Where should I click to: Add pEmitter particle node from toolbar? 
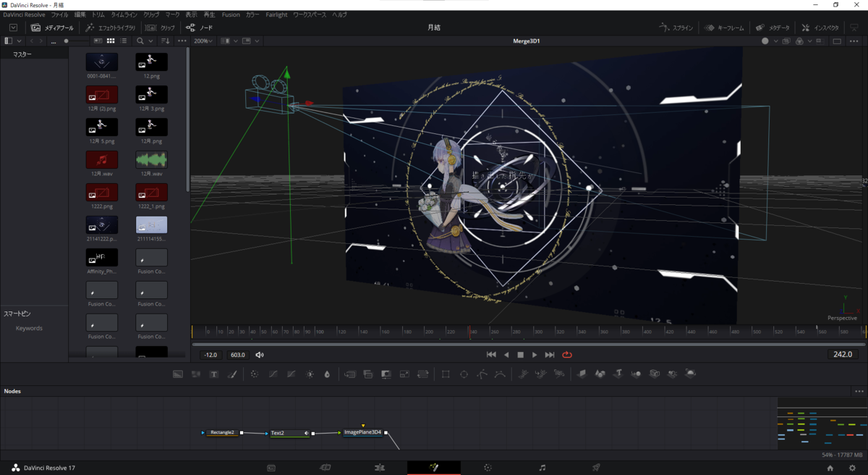point(523,374)
